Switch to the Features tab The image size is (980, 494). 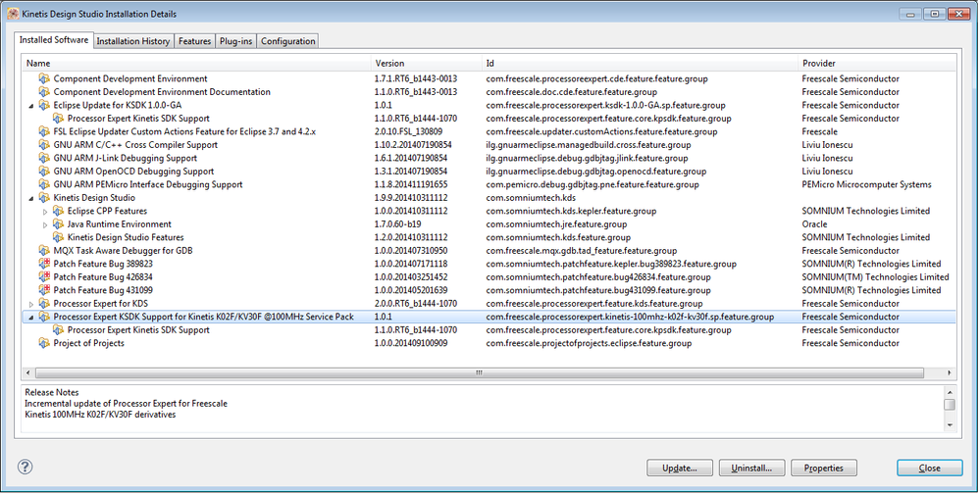(194, 41)
